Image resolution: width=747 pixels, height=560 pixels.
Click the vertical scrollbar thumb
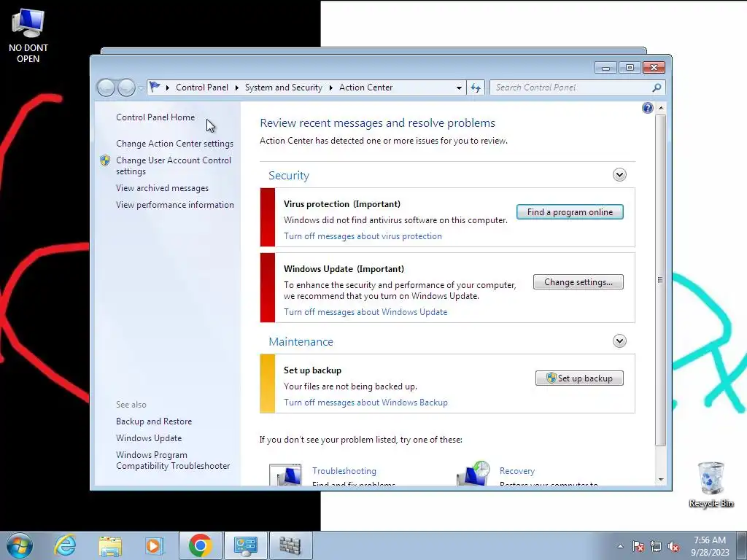660,280
